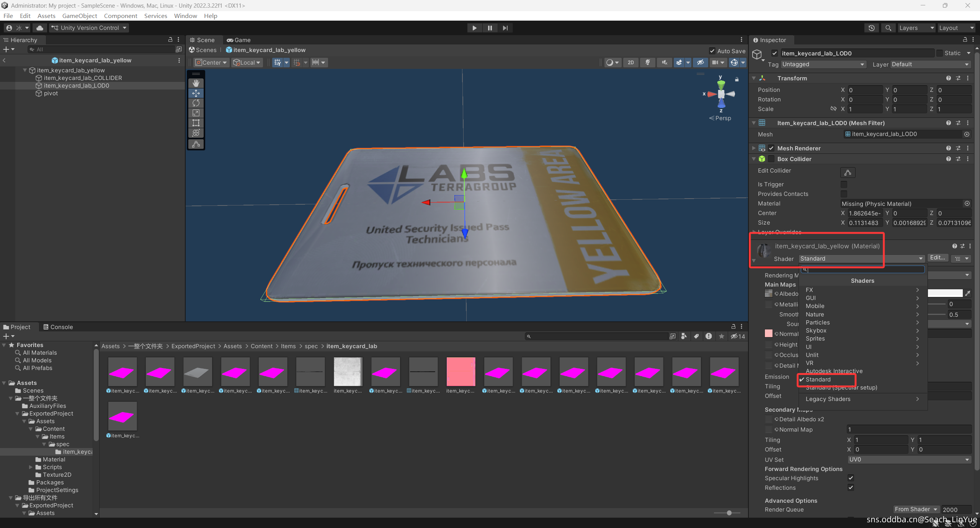Image resolution: width=980 pixels, height=528 pixels.
Task: Open the Tag dropdown showing Untagged
Action: point(823,64)
